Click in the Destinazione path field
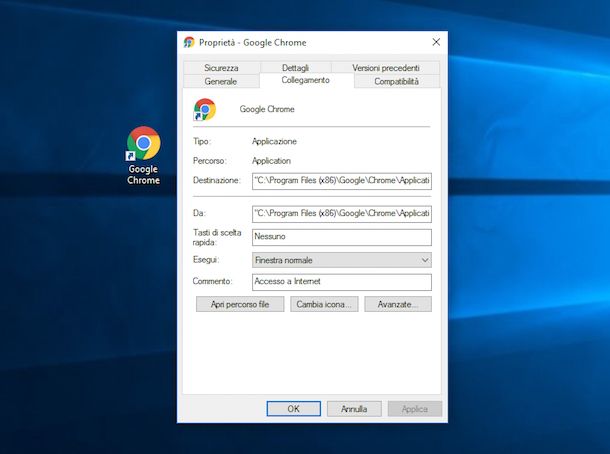The image size is (610, 454). (342, 181)
